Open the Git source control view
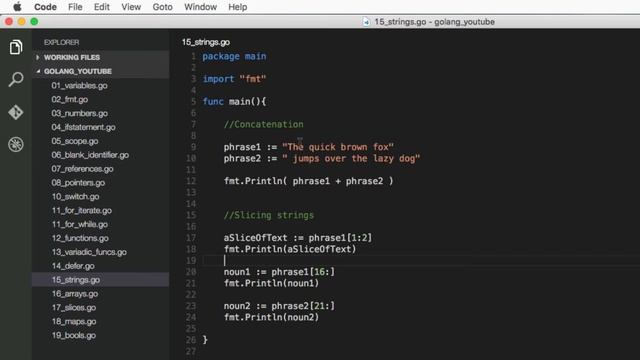Viewport: 640px width, 360px height. (16, 112)
